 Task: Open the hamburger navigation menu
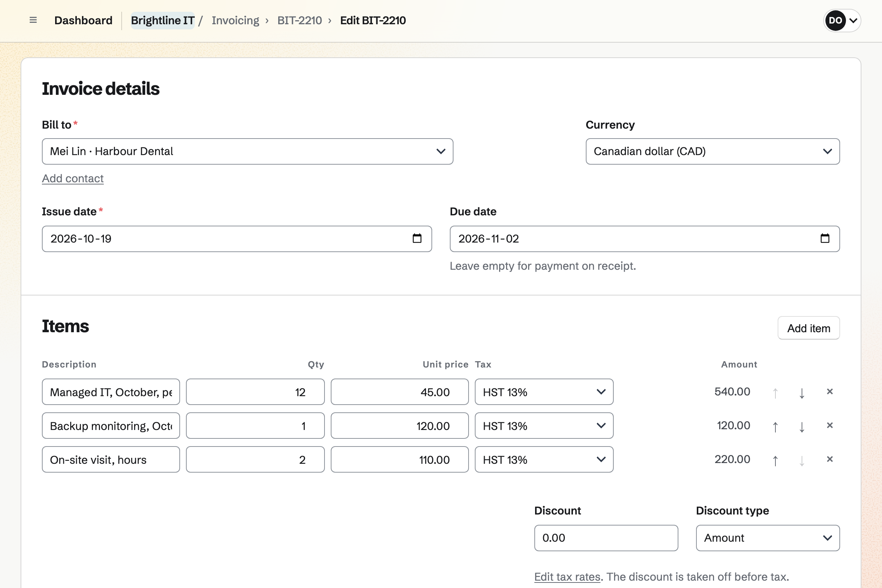(33, 20)
